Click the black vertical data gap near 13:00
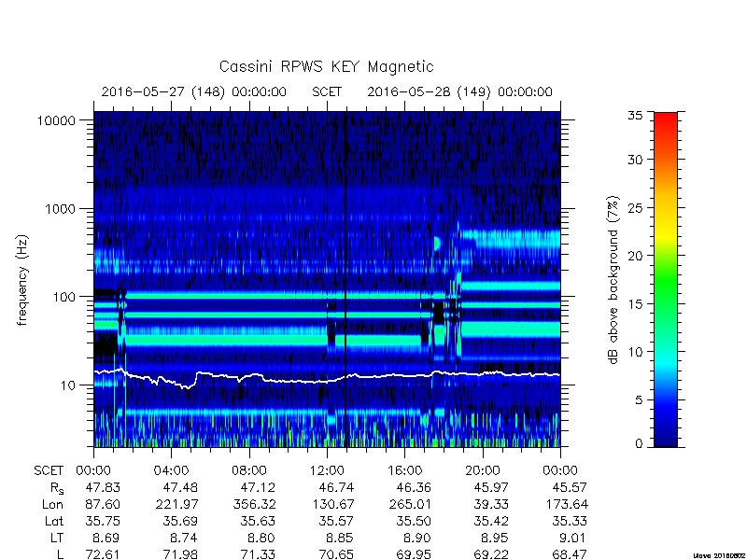 pyautogui.click(x=345, y=278)
